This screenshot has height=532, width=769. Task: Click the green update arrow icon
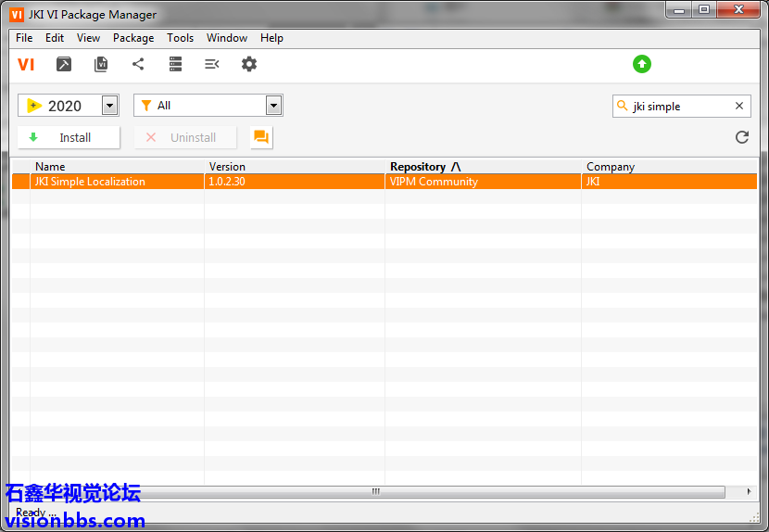(x=642, y=64)
